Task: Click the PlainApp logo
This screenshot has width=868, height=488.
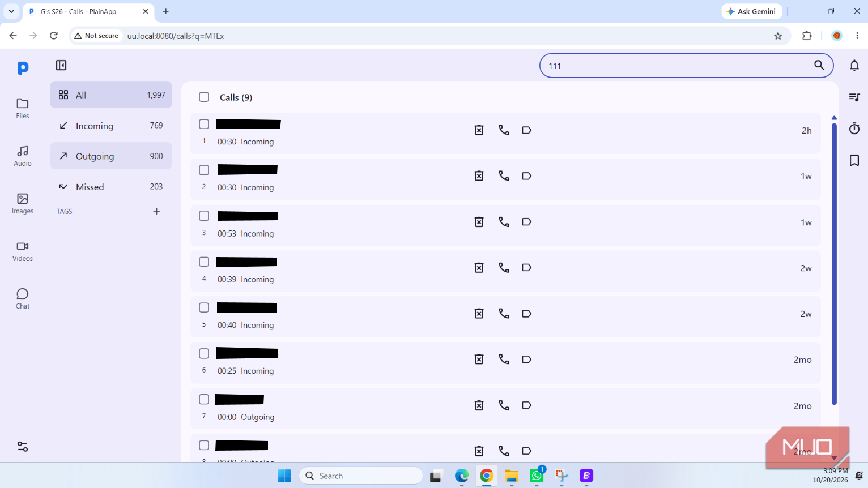Action: (x=23, y=68)
